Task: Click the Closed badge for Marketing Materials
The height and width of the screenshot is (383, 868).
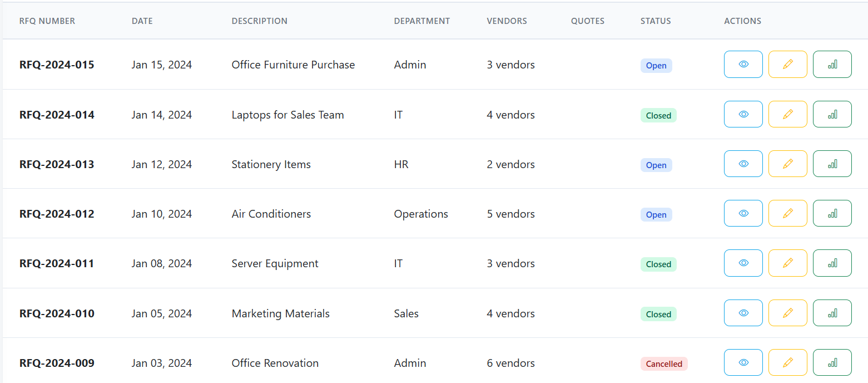Action: [x=658, y=315]
